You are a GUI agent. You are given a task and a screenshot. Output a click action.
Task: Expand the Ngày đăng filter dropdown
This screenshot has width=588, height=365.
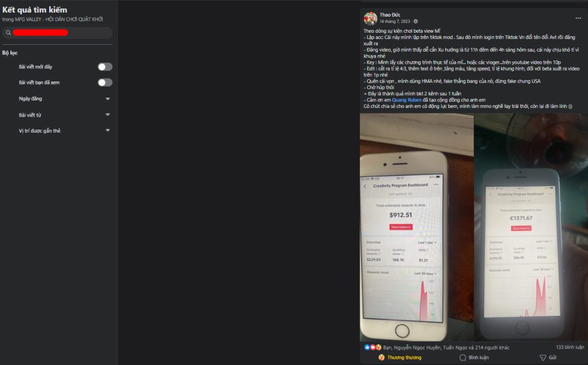pos(107,99)
